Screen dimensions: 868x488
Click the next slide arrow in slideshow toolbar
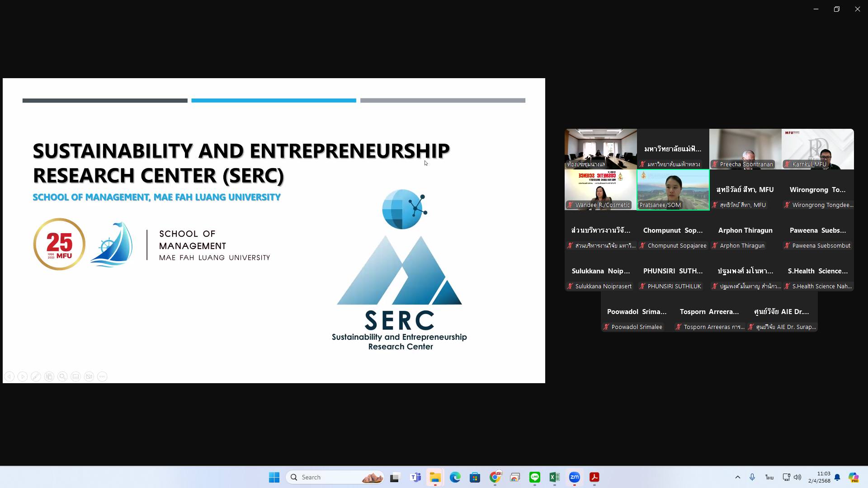pyautogui.click(x=23, y=376)
